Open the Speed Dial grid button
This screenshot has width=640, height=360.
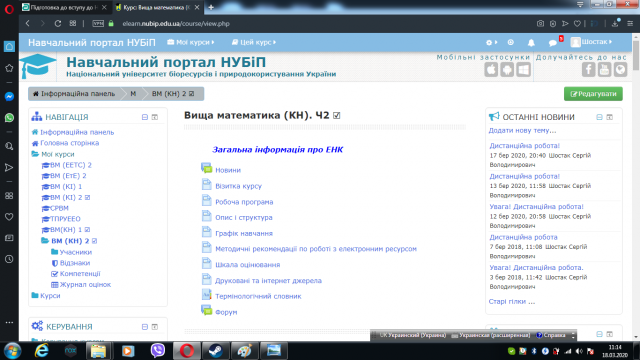click(x=73, y=24)
